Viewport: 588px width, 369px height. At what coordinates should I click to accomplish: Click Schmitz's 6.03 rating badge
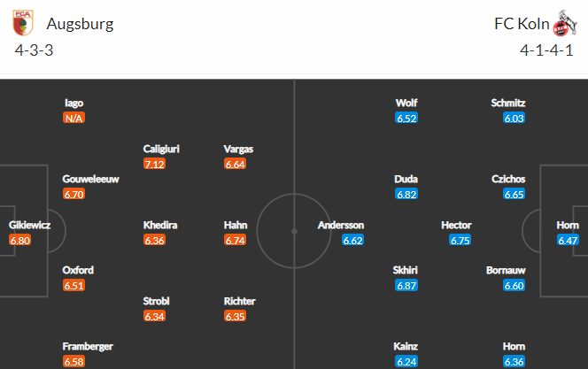coord(514,118)
